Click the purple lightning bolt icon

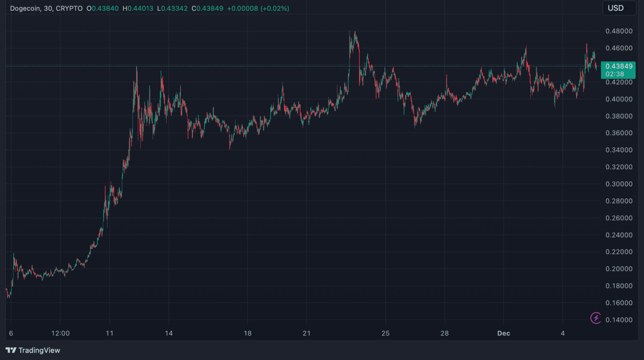[595, 318]
